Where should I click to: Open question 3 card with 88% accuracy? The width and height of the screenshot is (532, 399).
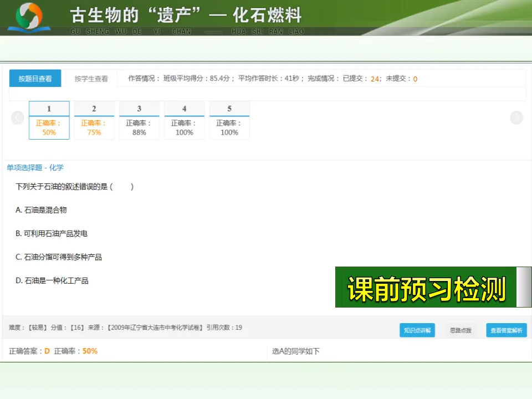click(x=139, y=120)
